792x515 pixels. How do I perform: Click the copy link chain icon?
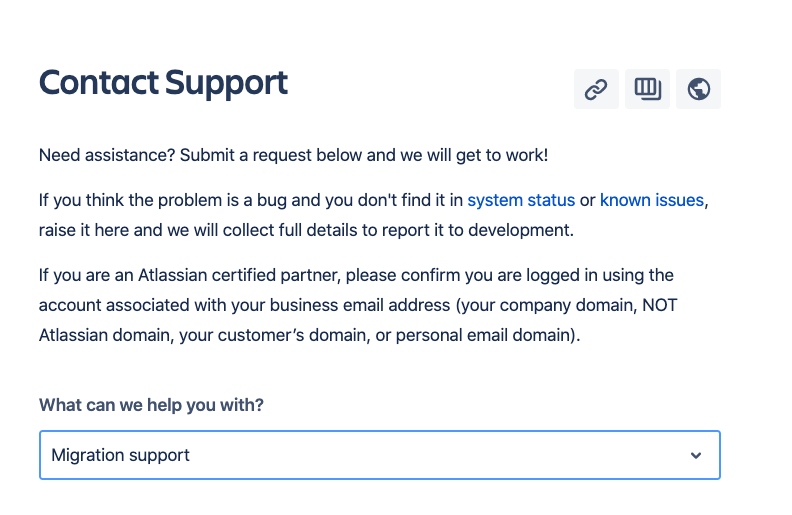[x=596, y=89]
